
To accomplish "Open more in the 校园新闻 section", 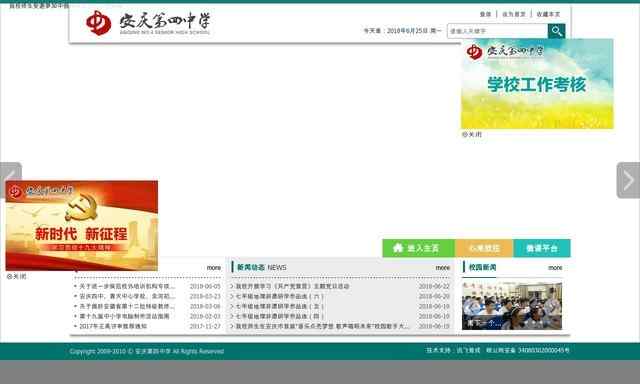I will 555,268.
